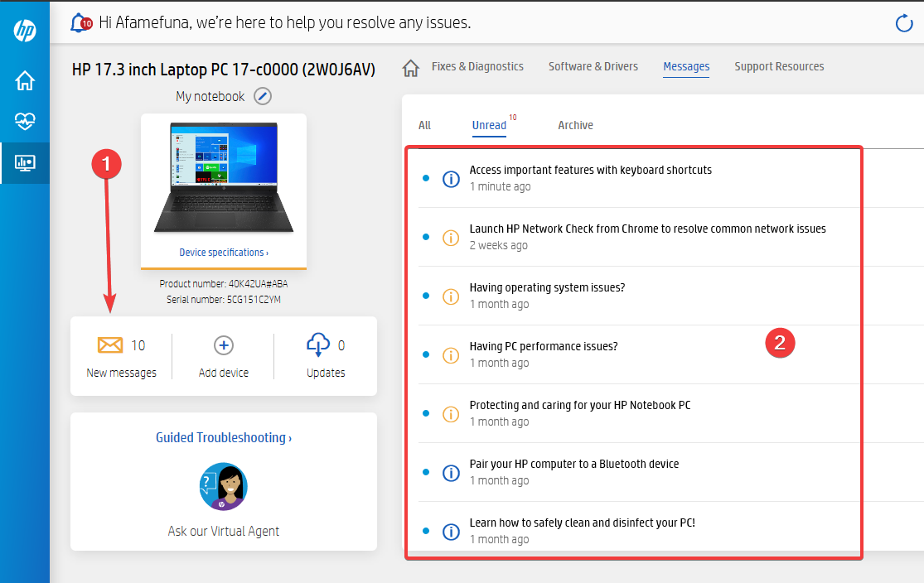Open 'Learn how to safely clean and disinfect' message
Screen dimensions: 924x583
tap(583, 523)
